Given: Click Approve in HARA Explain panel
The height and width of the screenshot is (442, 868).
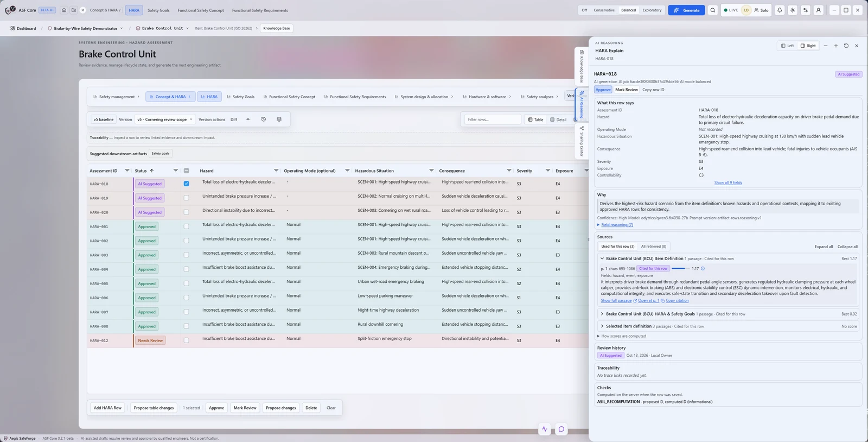Looking at the screenshot, I should pos(603,90).
